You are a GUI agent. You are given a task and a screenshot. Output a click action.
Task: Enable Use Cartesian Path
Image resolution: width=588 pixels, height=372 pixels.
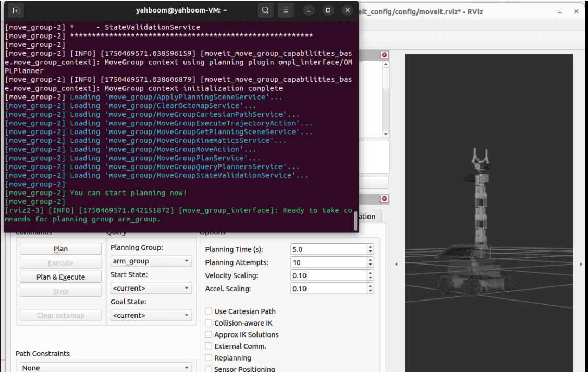[x=209, y=311]
